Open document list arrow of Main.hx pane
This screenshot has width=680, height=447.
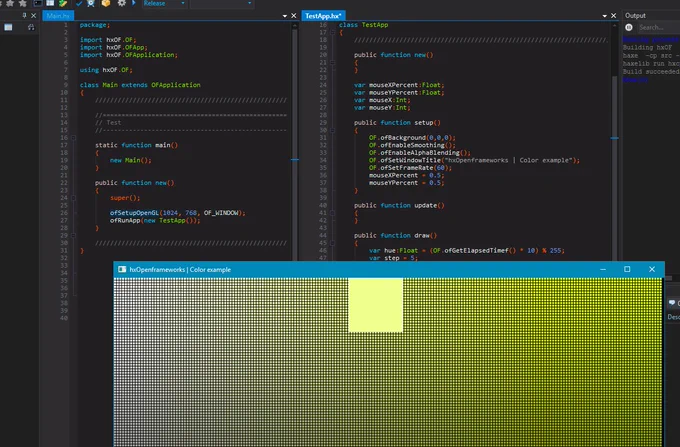click(x=284, y=16)
